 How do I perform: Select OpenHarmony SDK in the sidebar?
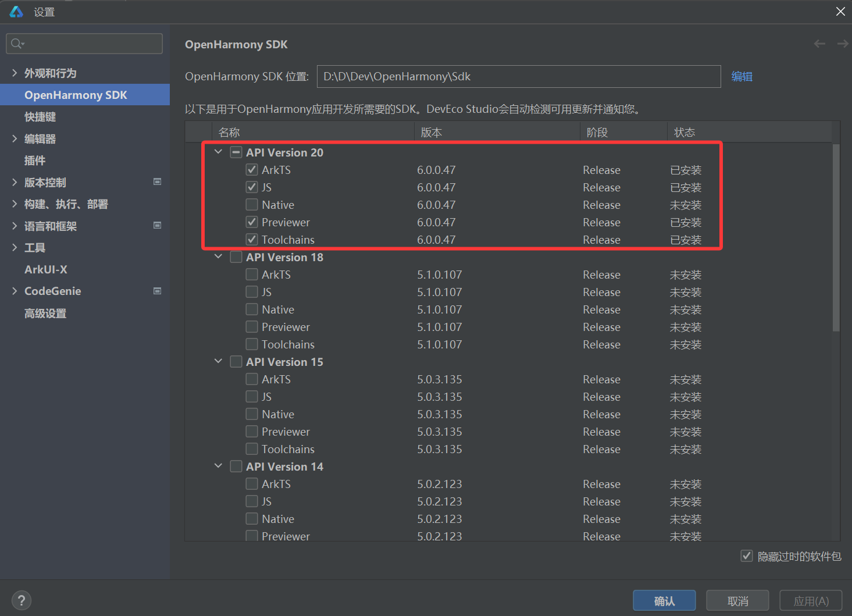tap(85, 95)
